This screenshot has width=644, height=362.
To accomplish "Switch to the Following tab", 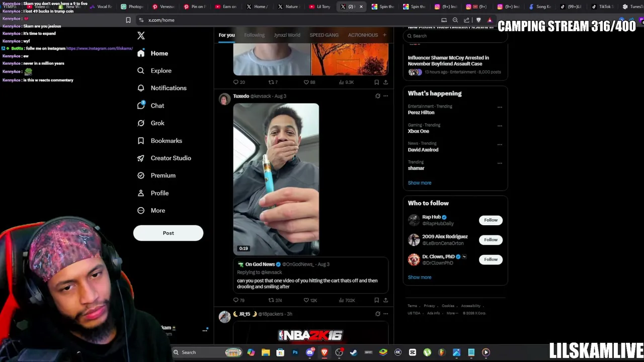I will pyautogui.click(x=254, y=35).
